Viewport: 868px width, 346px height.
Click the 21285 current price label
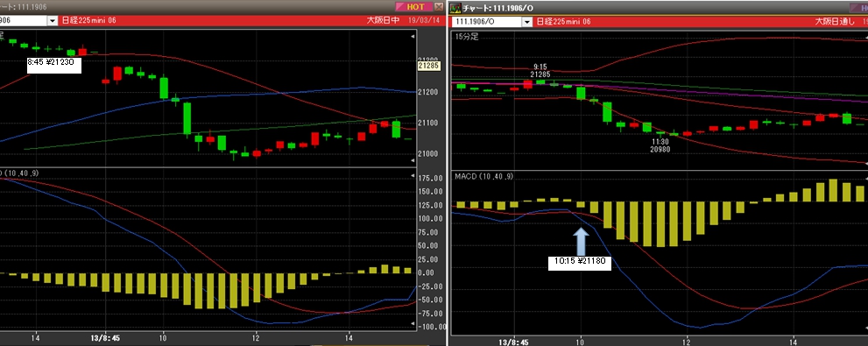click(x=428, y=66)
